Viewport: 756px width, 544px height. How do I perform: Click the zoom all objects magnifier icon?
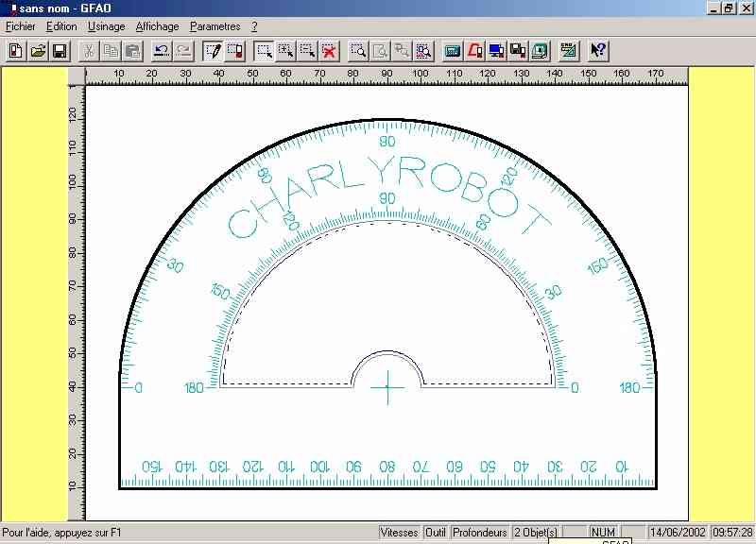point(423,51)
